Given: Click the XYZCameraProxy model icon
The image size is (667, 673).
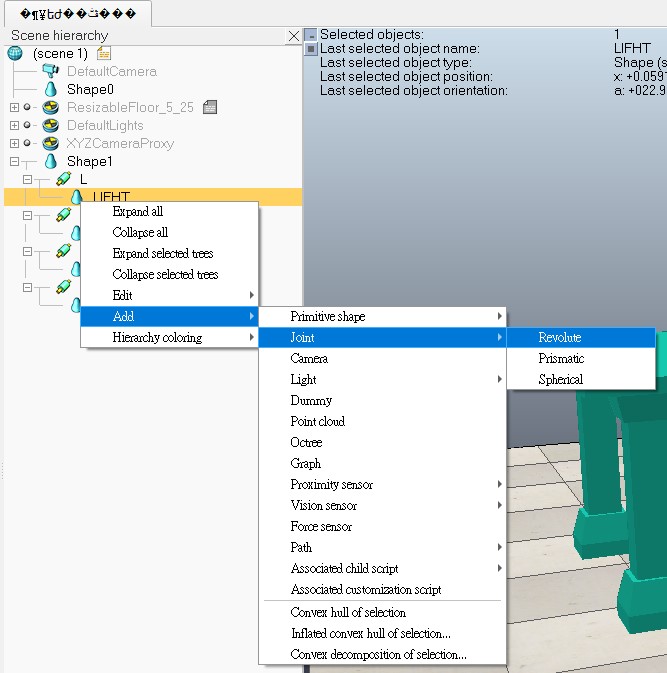Looking at the screenshot, I should tap(51, 143).
